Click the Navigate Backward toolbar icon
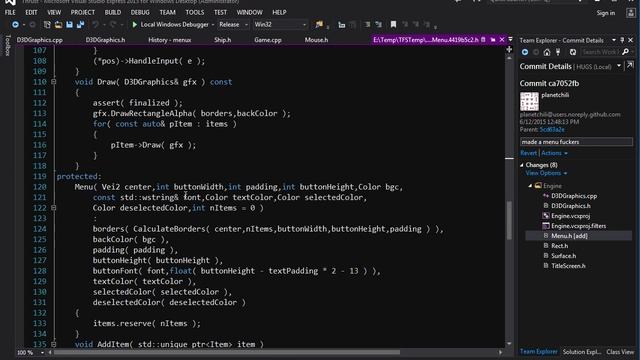The width and height of the screenshot is (640, 360). point(15,25)
